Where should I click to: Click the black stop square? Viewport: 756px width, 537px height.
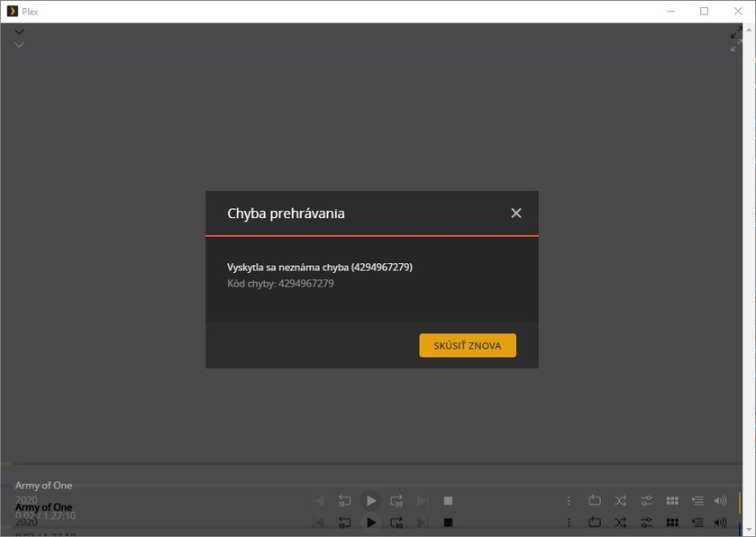coord(448,523)
